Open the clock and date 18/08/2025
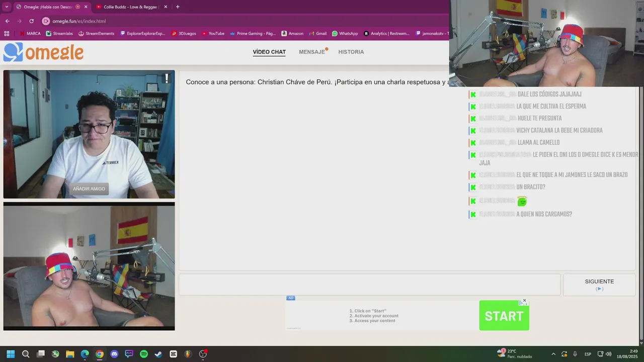The width and height of the screenshot is (644, 362). [627, 354]
